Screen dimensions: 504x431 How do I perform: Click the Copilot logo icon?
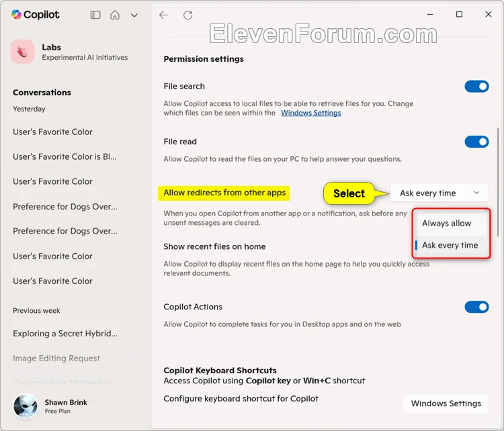pos(16,15)
